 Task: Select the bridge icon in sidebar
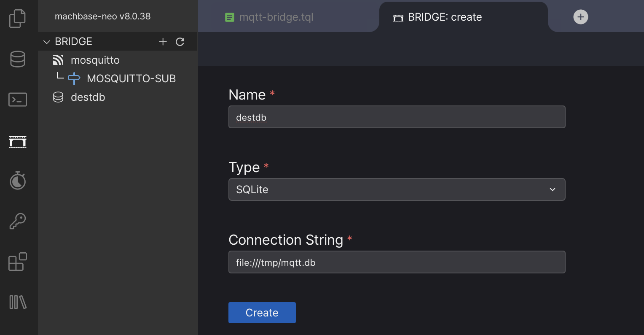click(17, 142)
